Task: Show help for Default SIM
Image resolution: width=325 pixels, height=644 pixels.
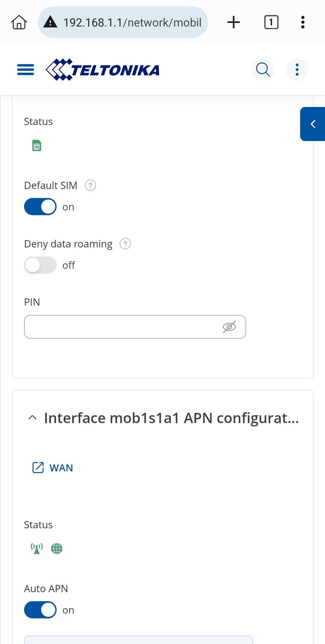Action: (90, 185)
